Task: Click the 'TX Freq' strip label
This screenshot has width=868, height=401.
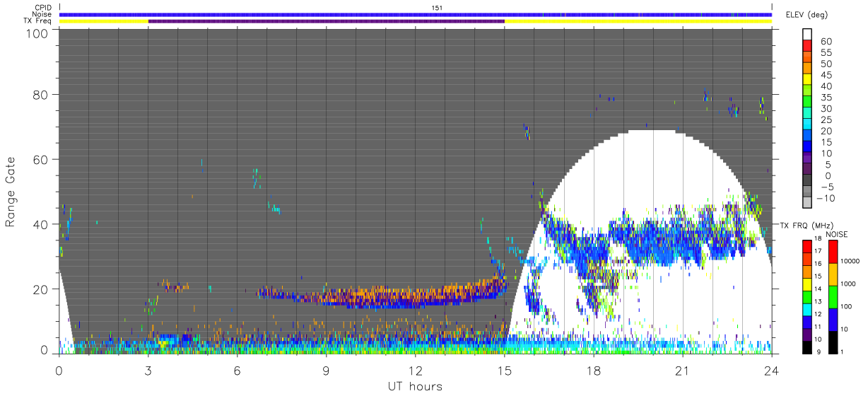Action: tap(39, 21)
